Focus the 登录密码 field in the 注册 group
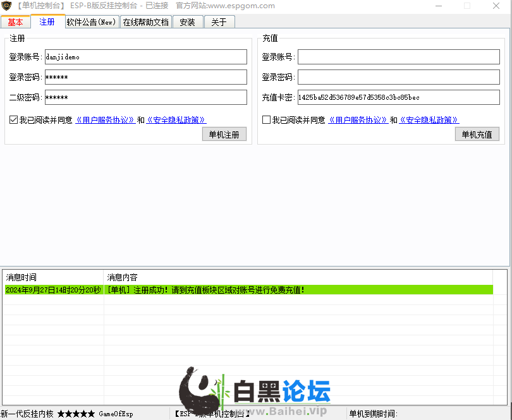 146,77
